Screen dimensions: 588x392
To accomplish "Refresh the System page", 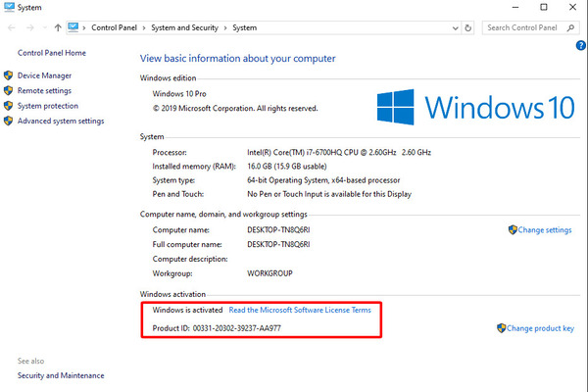I will (x=468, y=28).
